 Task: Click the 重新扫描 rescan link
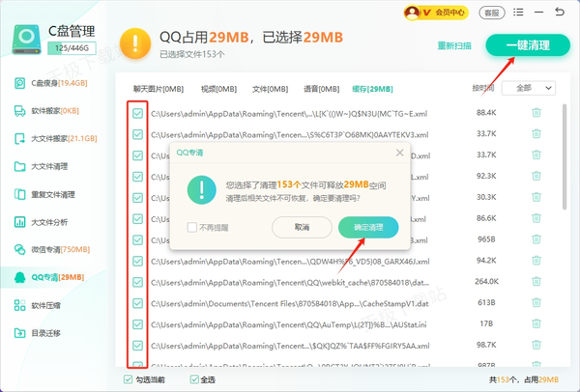456,45
